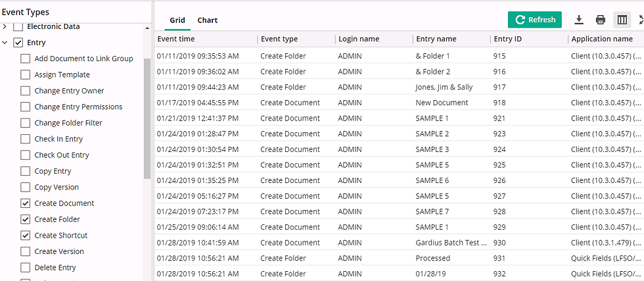This screenshot has width=644, height=281.
Task: Click the expand fullscreen icon
Action: 641,20
